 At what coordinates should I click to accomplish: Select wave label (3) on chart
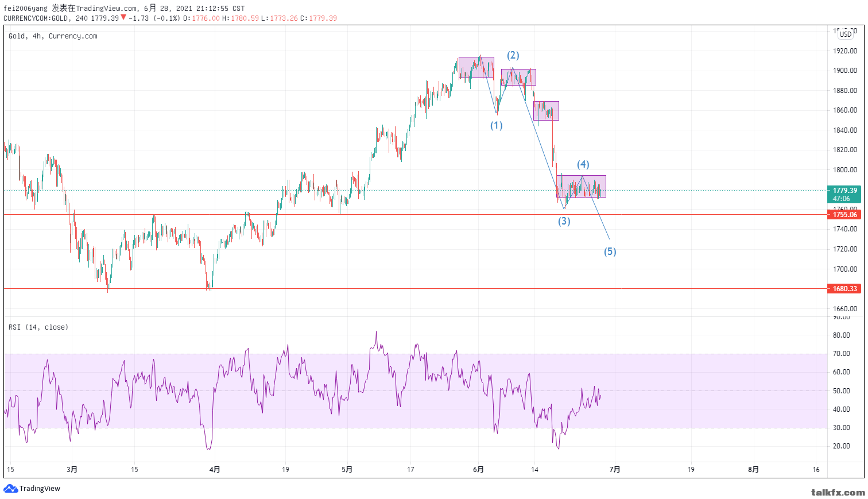(564, 221)
